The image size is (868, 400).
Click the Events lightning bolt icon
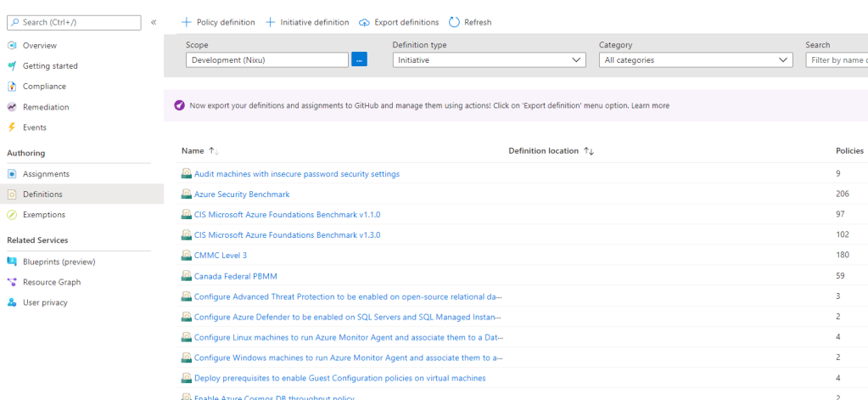(x=12, y=127)
